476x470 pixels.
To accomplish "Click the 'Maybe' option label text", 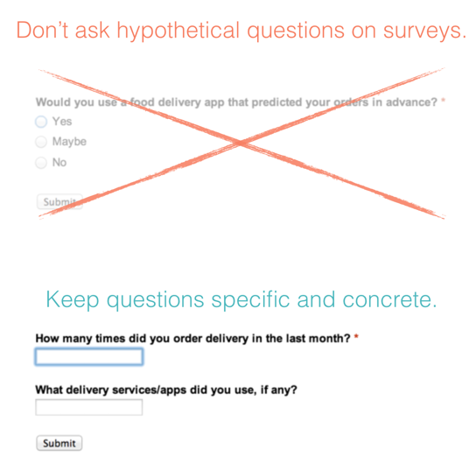I will [69, 142].
